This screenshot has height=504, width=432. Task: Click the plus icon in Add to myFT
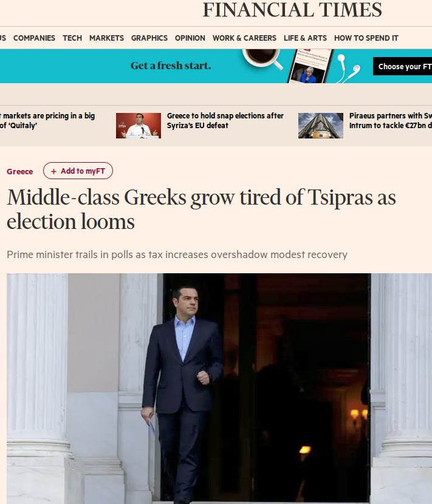53,171
